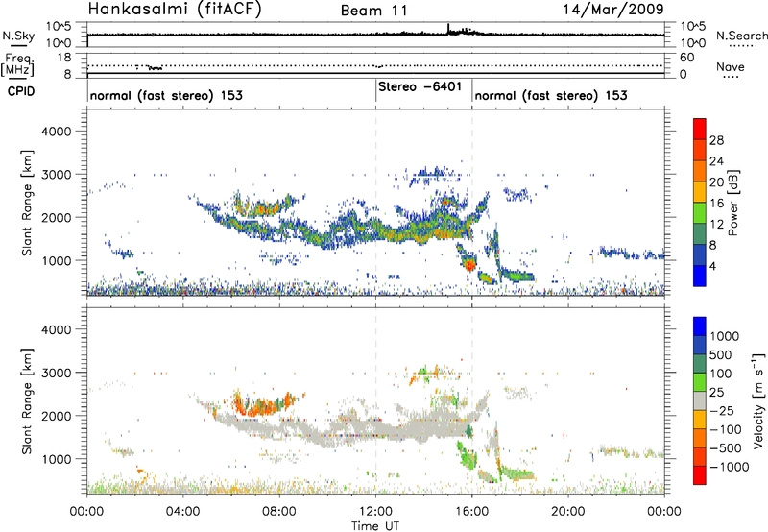Click 'Slant Range [km]' label of power panel
Image resolution: width=768 pixels, height=532 pixels.
pos(27,203)
